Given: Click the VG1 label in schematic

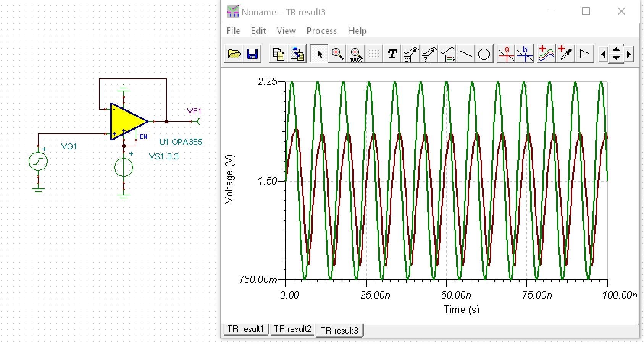Looking at the screenshot, I should (69, 146).
